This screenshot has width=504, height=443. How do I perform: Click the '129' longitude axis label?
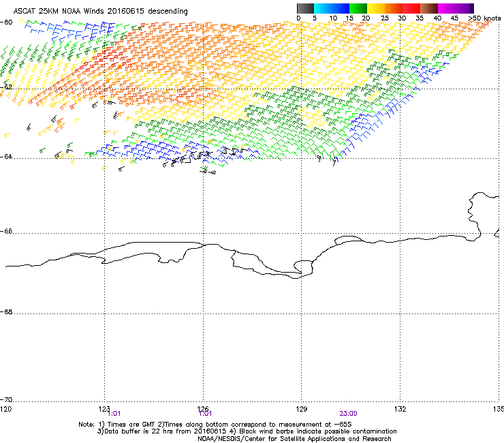click(x=302, y=409)
